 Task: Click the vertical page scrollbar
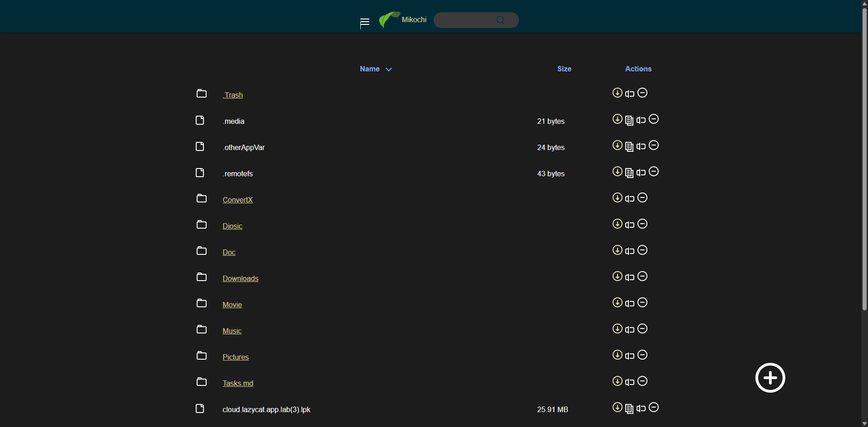[x=864, y=158]
